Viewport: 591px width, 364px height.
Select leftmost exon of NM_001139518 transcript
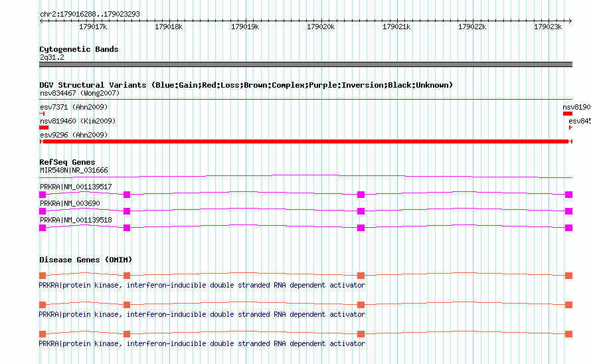pos(42,228)
